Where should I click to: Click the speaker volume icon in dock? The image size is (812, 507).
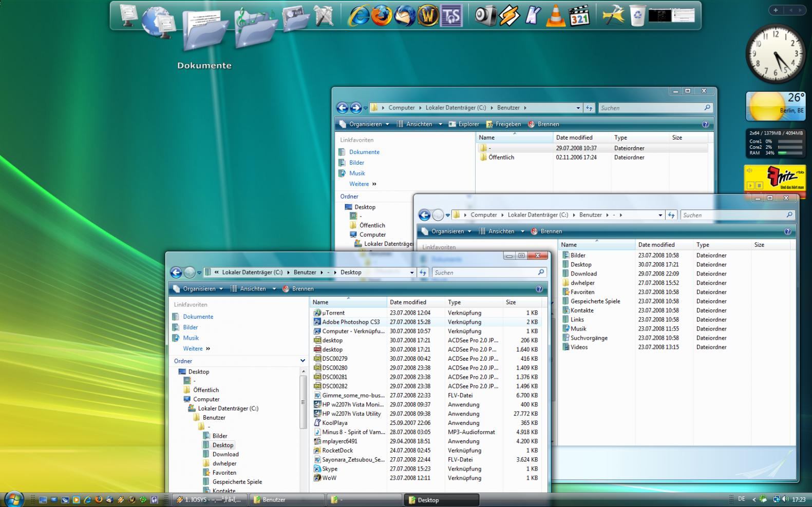pos(484,16)
